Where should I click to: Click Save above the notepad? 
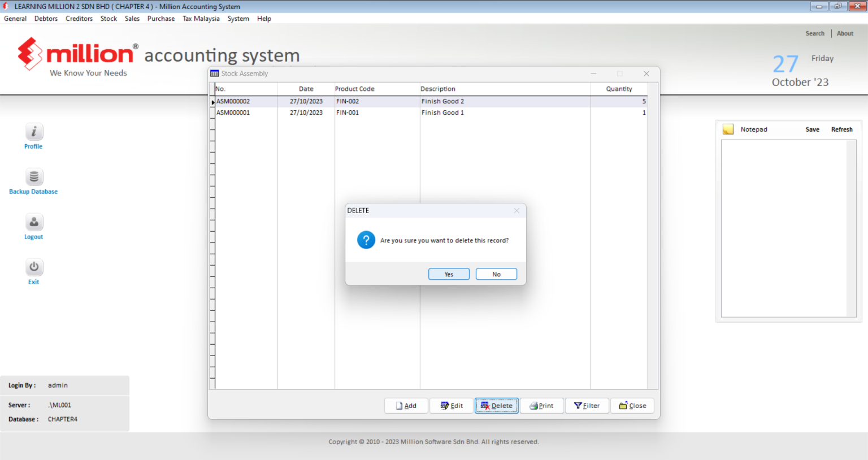tap(812, 129)
